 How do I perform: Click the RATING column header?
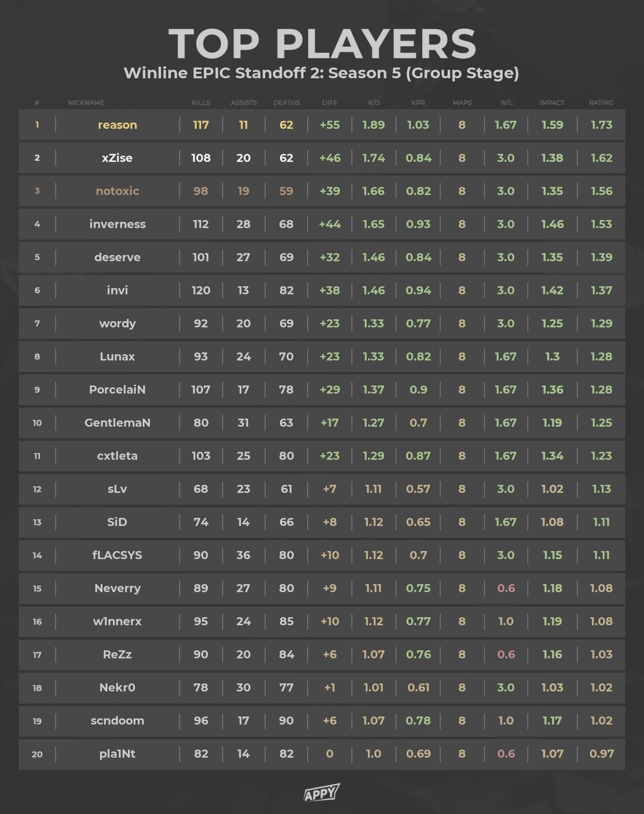[x=601, y=103]
